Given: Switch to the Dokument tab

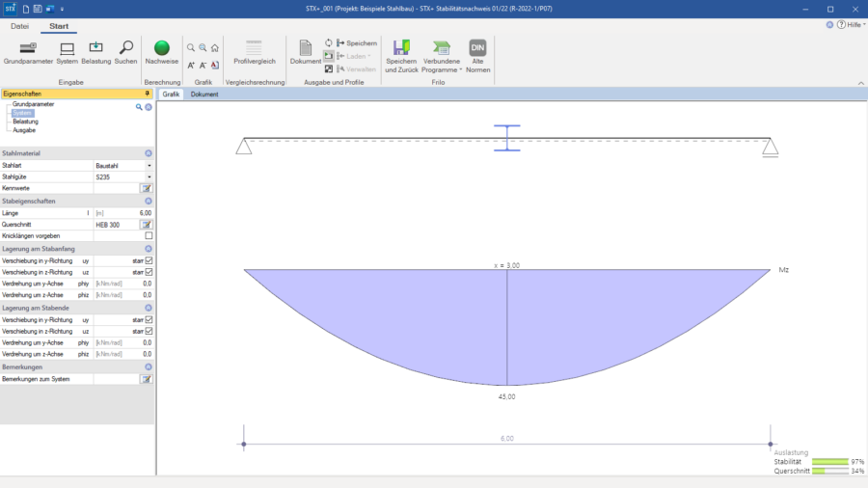Looking at the screenshot, I should pos(204,95).
